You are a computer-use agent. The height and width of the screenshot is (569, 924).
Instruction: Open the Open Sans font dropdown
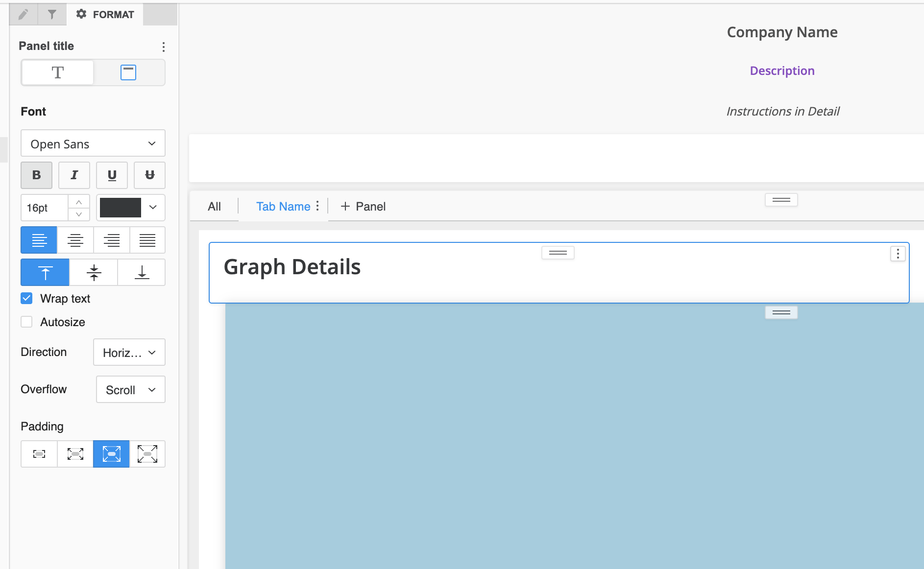click(93, 143)
